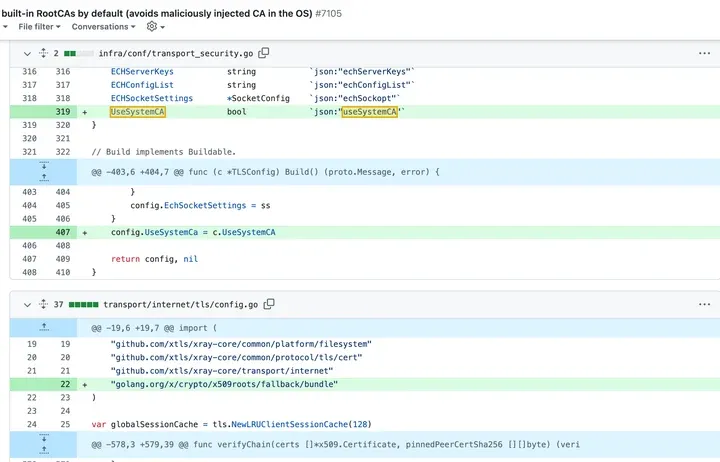Open the diff settings gear menu
This screenshot has width=720, height=462.
155,27
